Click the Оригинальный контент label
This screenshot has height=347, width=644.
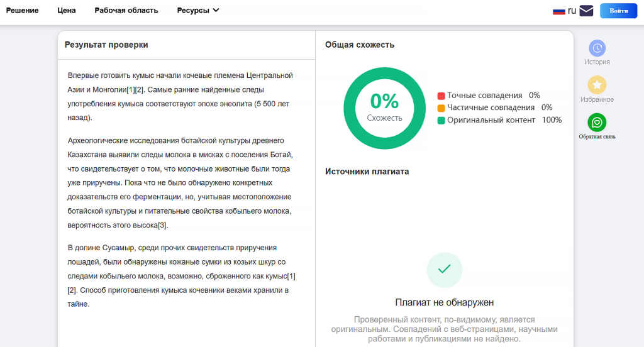[x=491, y=120]
